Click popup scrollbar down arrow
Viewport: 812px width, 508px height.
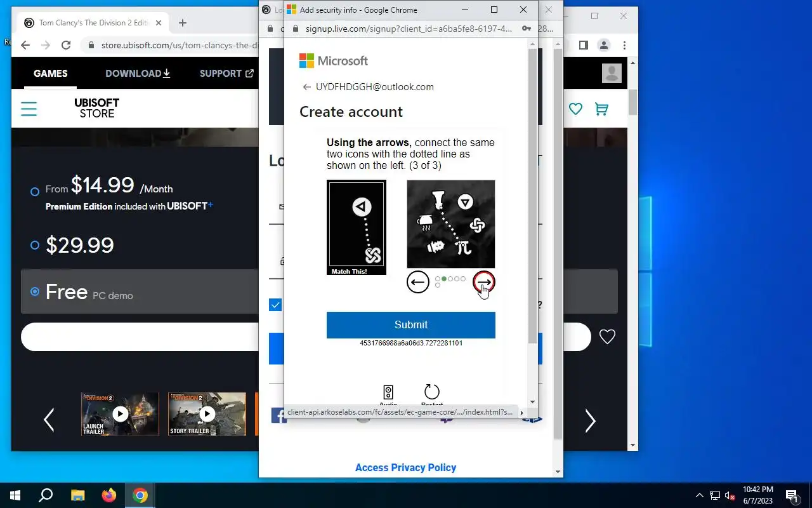pos(532,401)
